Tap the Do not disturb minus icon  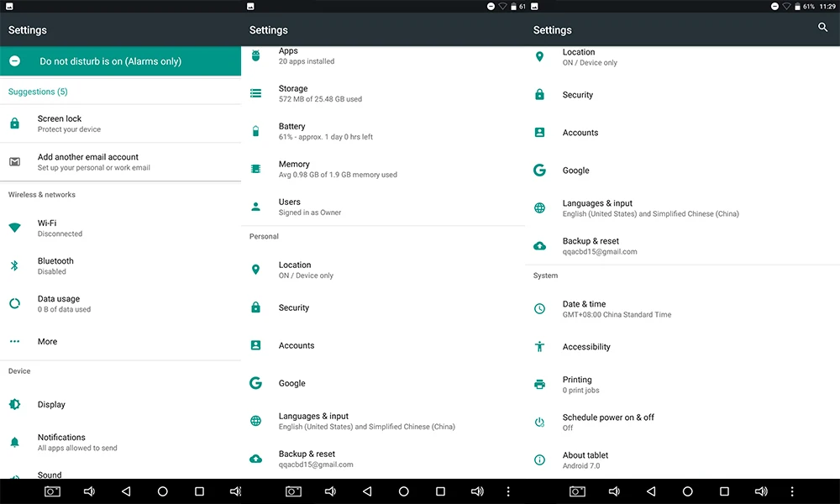click(15, 61)
